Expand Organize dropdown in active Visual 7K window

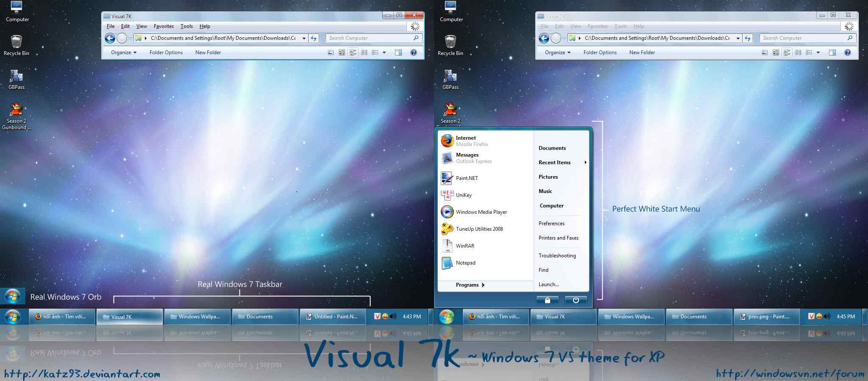124,52
